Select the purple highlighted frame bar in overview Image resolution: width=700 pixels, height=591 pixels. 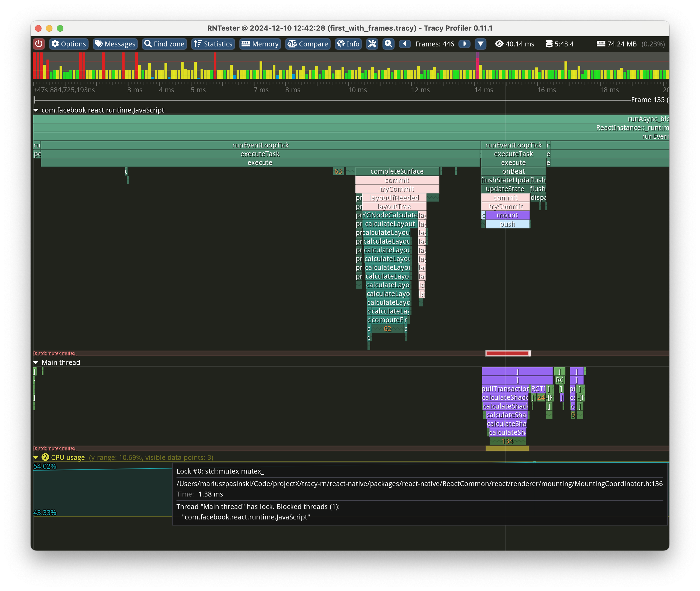pos(478,65)
